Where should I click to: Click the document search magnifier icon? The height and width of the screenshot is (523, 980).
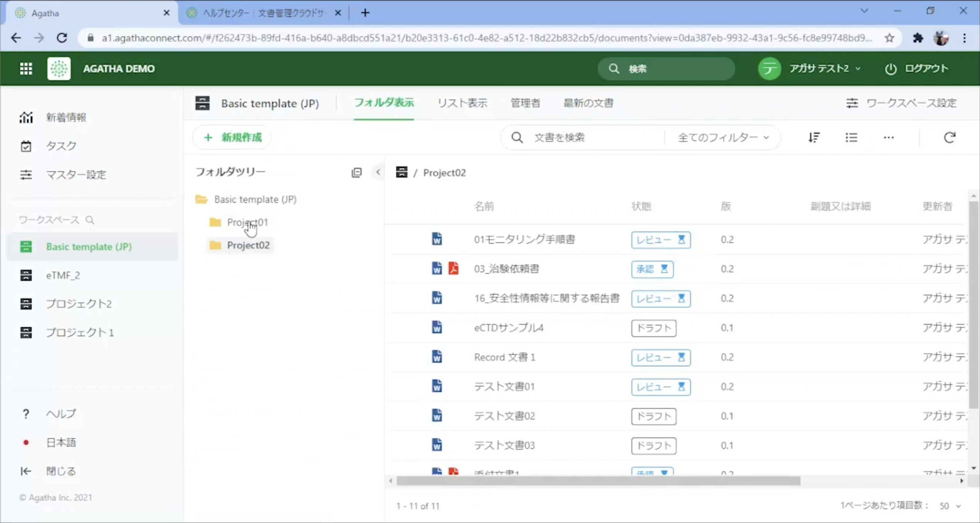click(517, 137)
